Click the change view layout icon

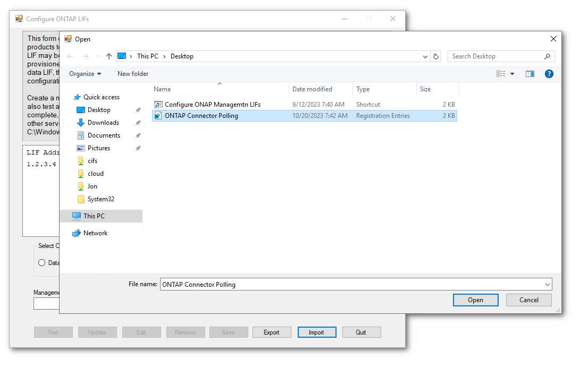coord(501,74)
